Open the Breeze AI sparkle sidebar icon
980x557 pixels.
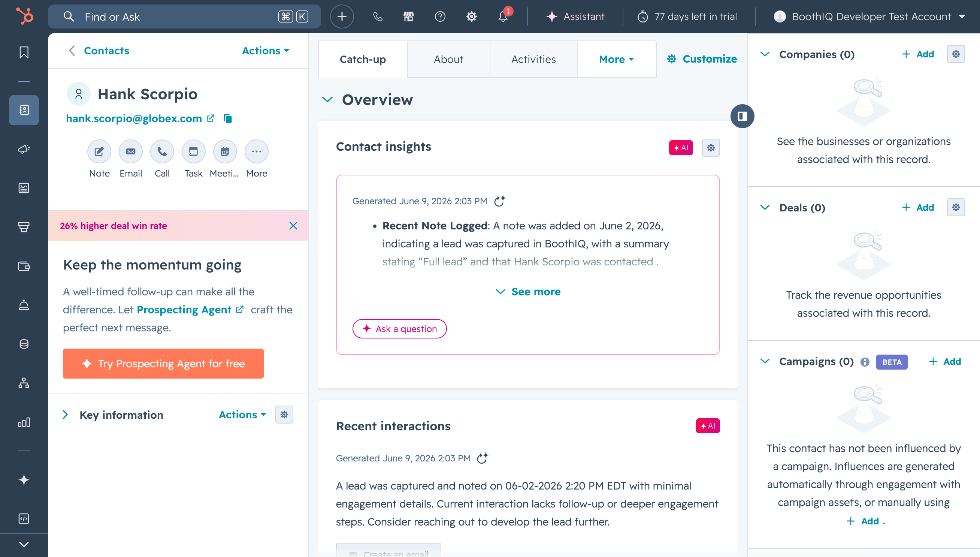click(24, 480)
